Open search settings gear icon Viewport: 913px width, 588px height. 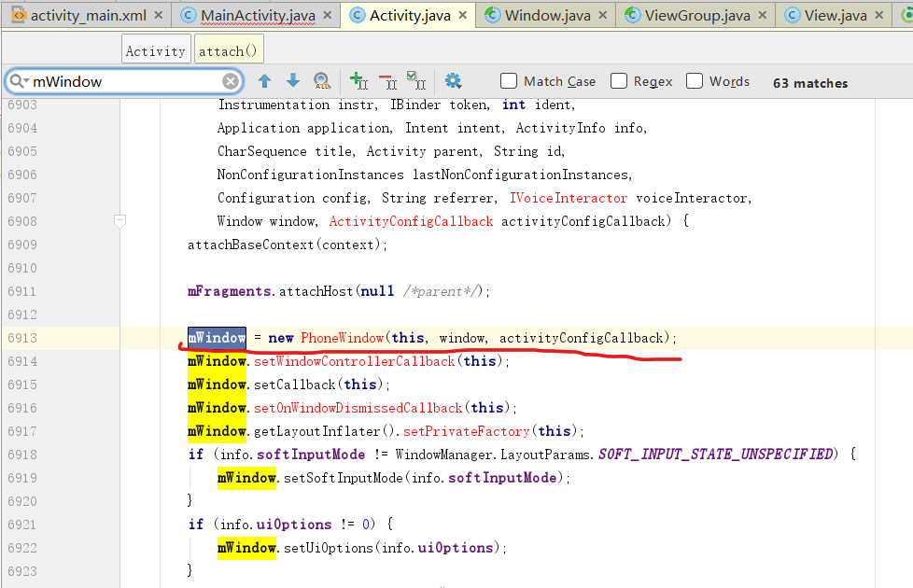coord(454,82)
